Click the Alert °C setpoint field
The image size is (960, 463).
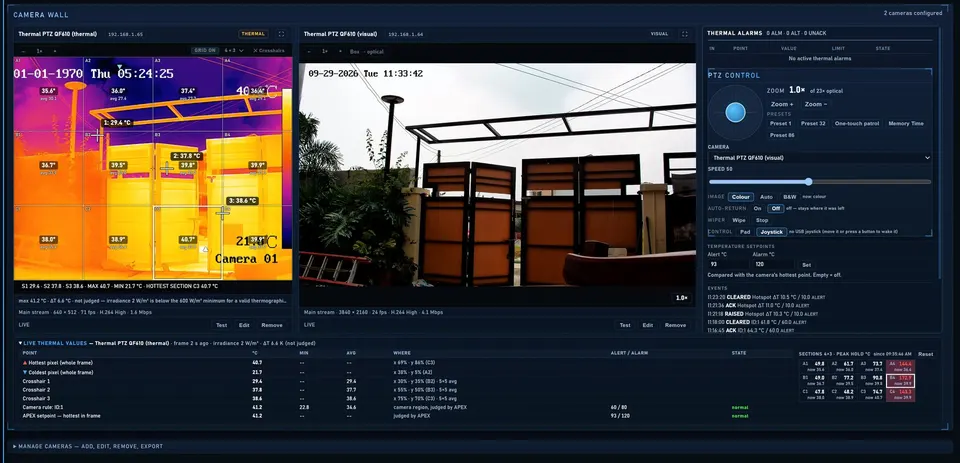pos(729,265)
